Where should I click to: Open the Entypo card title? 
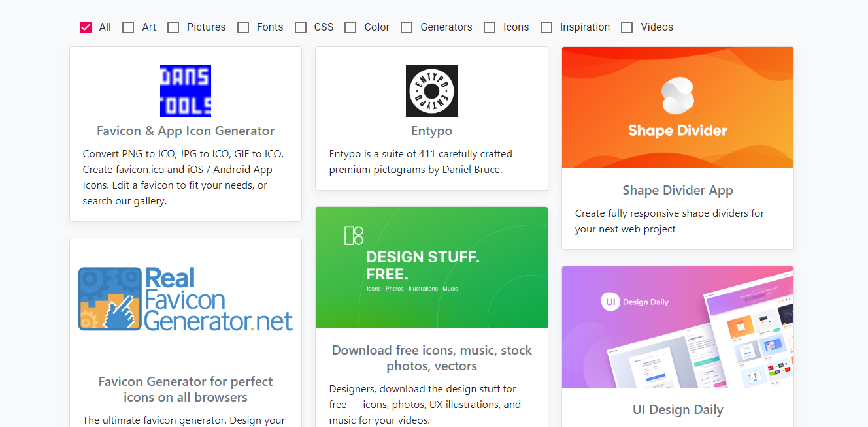[431, 131]
